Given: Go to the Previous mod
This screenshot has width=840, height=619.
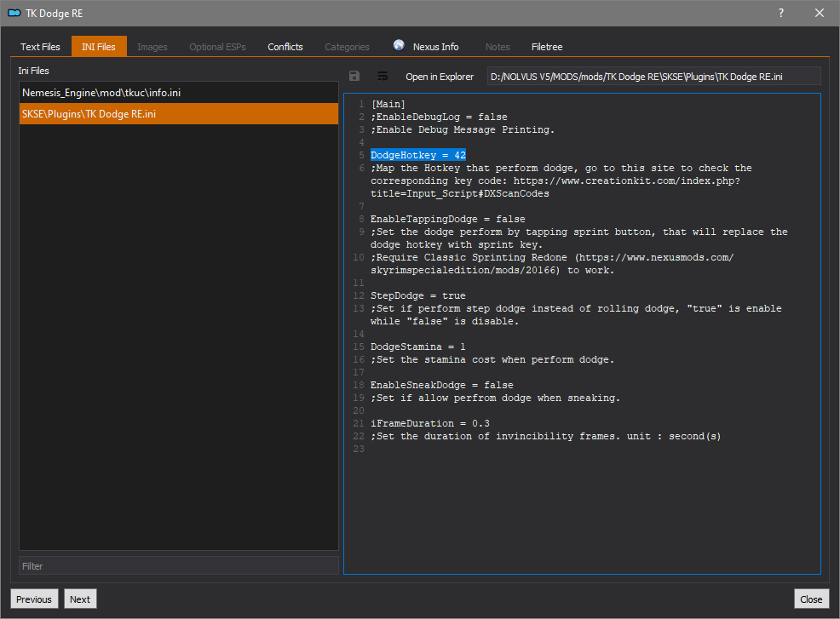Looking at the screenshot, I should pyautogui.click(x=34, y=599).
